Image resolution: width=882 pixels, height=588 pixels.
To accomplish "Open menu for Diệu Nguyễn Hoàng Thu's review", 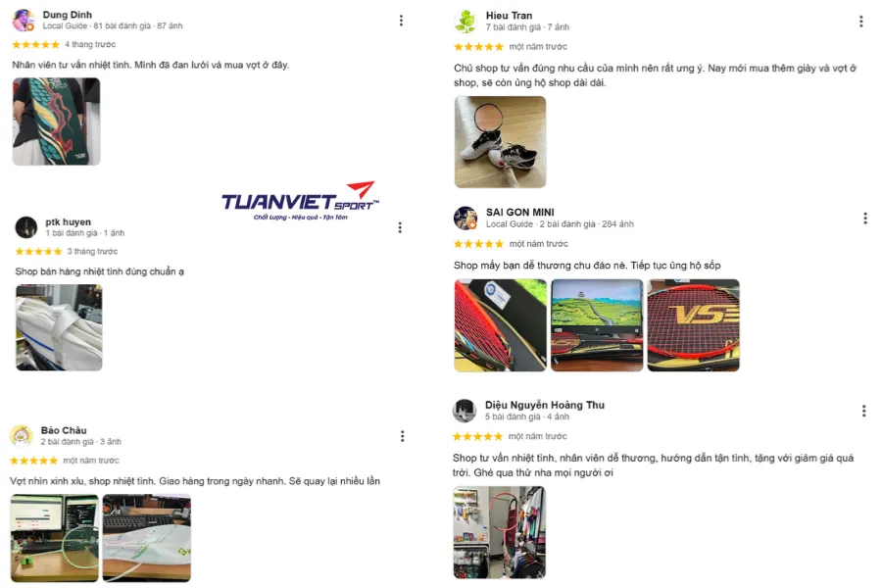I will pos(864,411).
